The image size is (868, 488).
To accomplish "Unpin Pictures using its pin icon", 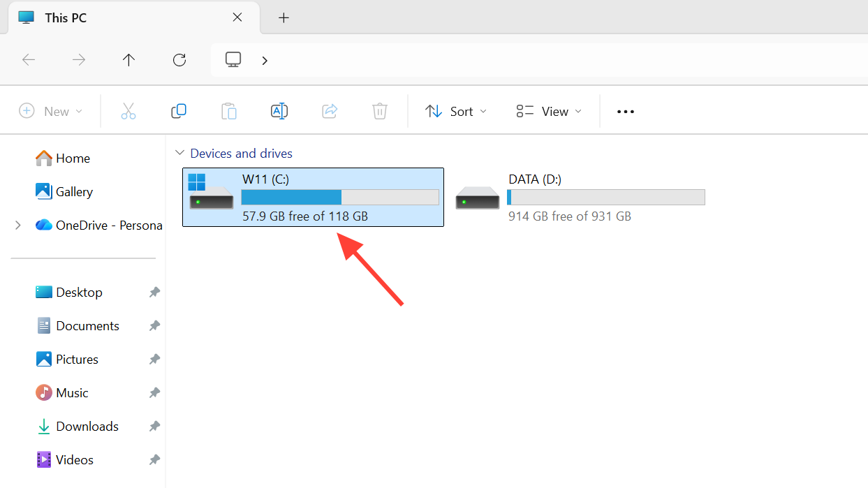I will point(154,360).
